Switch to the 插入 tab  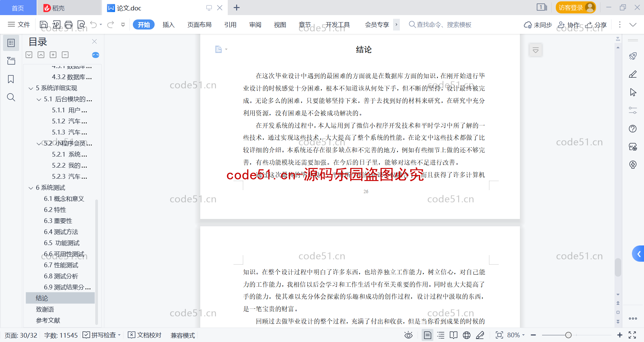[x=168, y=24]
